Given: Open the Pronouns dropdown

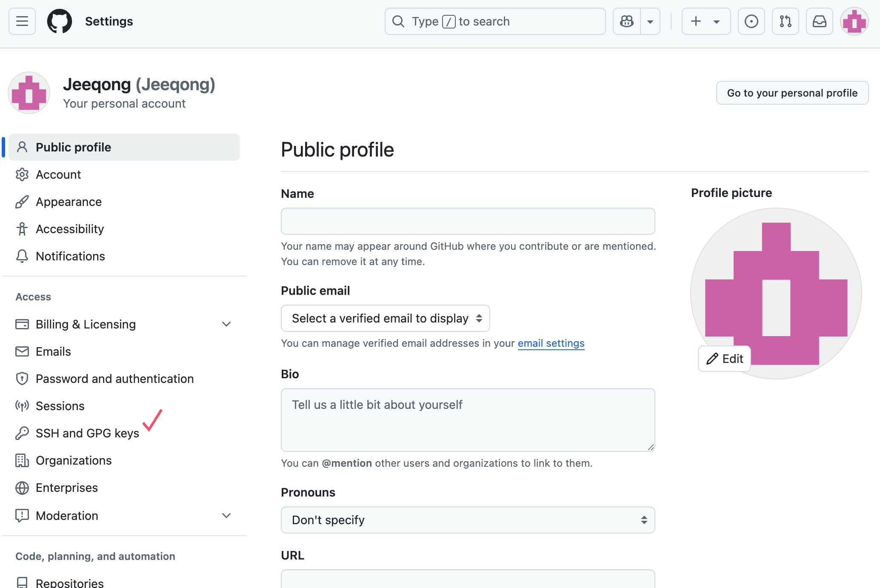Looking at the screenshot, I should pos(468,520).
